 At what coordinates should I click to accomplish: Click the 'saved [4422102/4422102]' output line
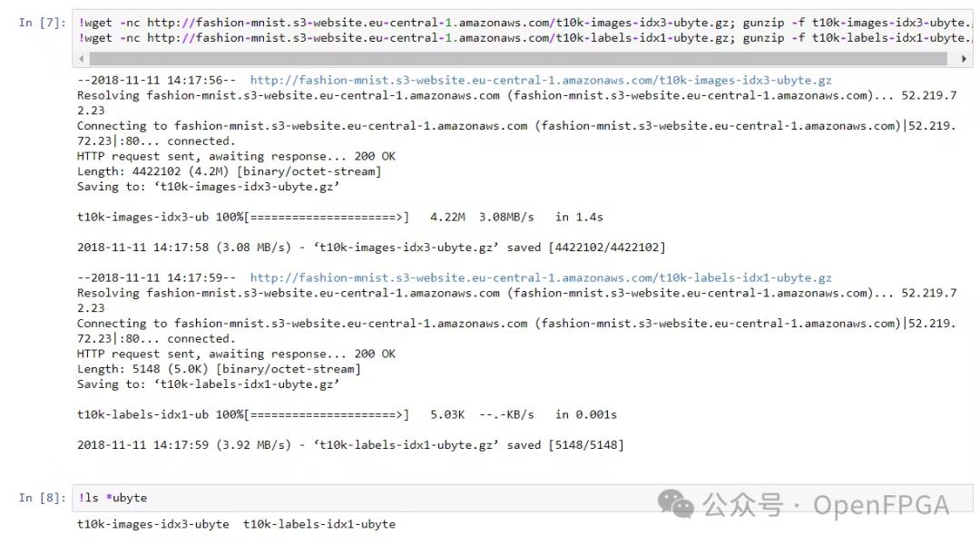586,248
